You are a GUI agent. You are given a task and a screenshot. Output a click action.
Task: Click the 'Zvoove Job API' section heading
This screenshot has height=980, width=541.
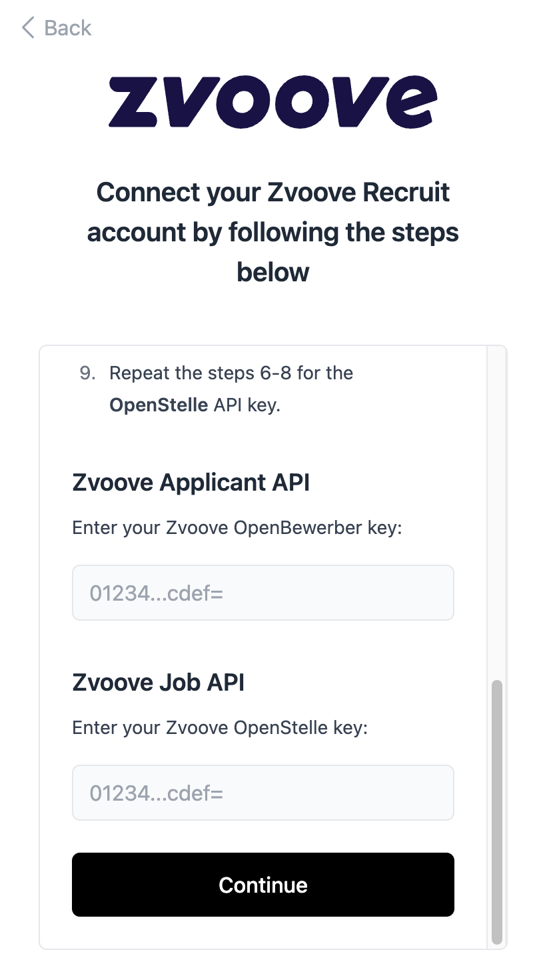158,682
